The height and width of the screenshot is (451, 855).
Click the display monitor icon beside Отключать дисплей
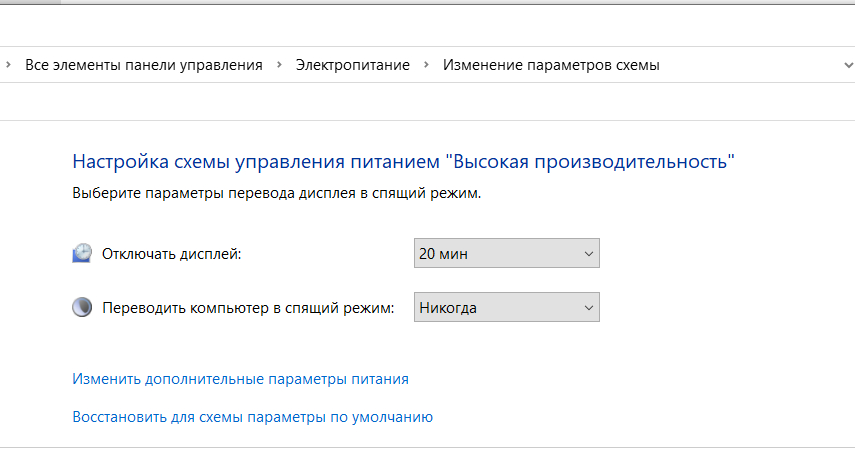pyautogui.click(x=82, y=254)
